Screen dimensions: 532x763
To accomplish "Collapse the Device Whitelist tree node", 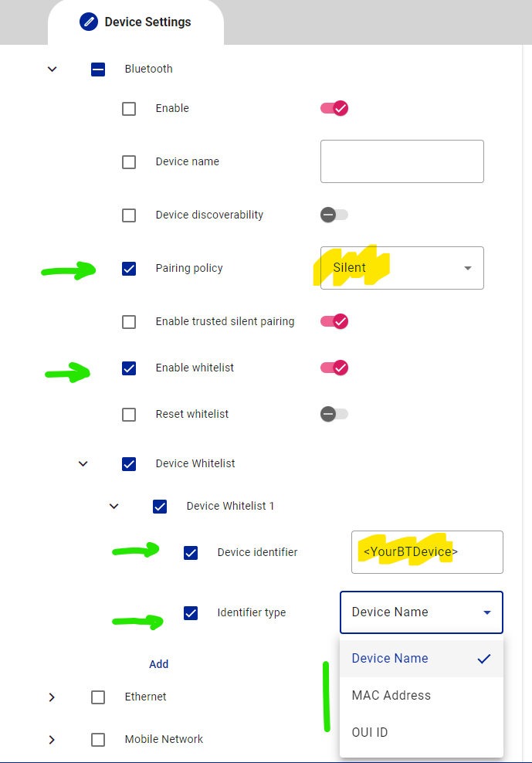I will click(x=83, y=463).
